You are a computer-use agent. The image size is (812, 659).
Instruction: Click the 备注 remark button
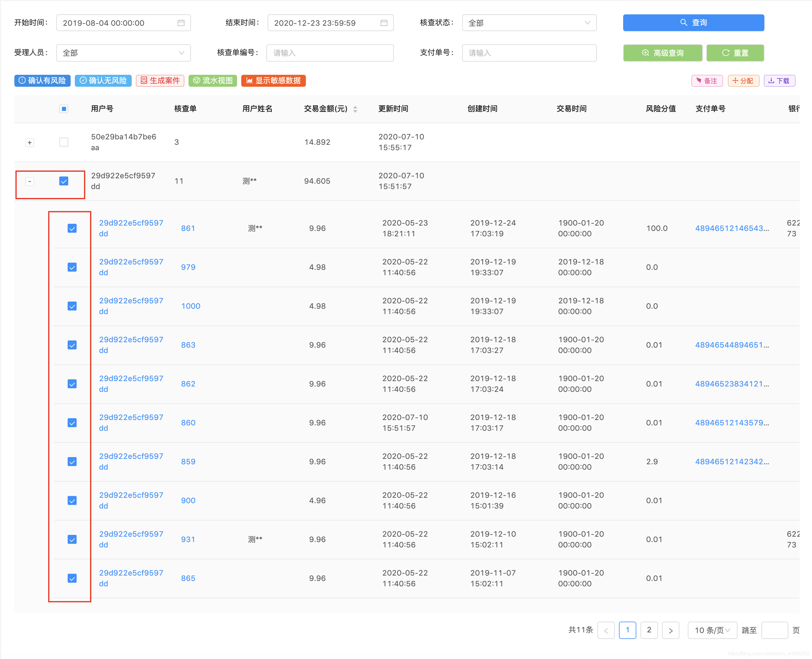pos(707,81)
